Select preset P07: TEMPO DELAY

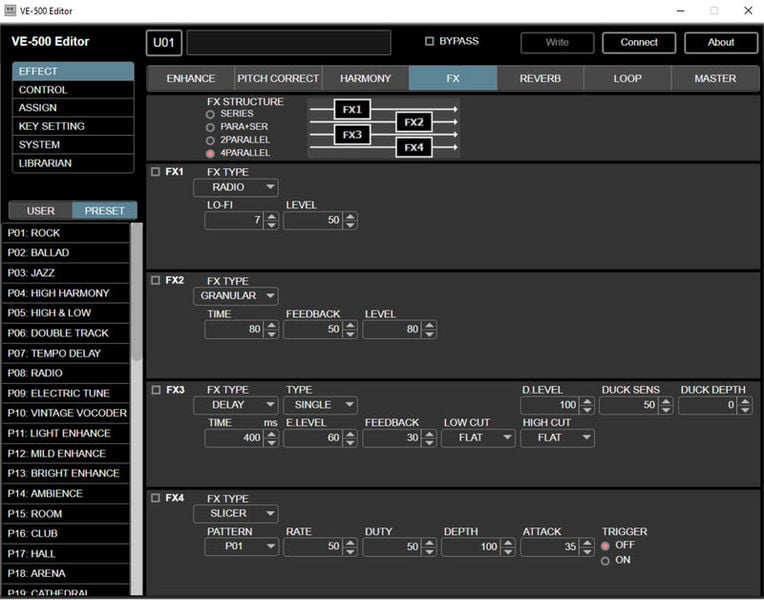coord(65,353)
